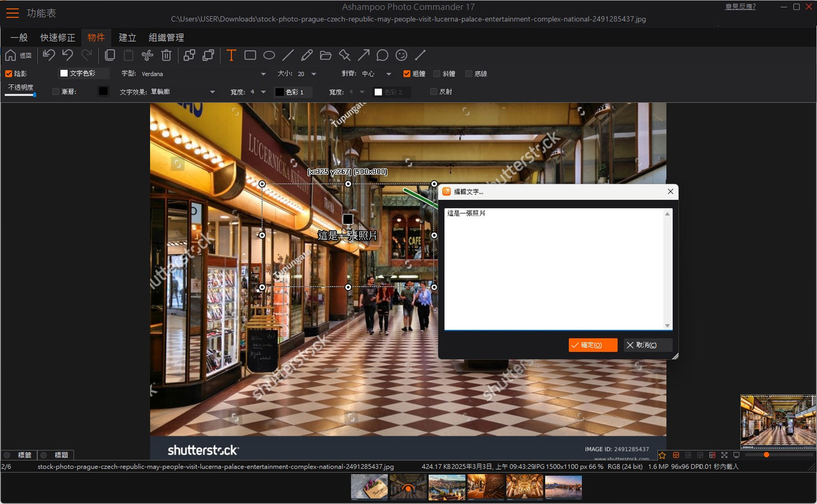Image resolution: width=817 pixels, height=504 pixels.
Task: Open the 寬度 dropdown beside 色彩 1
Action: pos(258,92)
